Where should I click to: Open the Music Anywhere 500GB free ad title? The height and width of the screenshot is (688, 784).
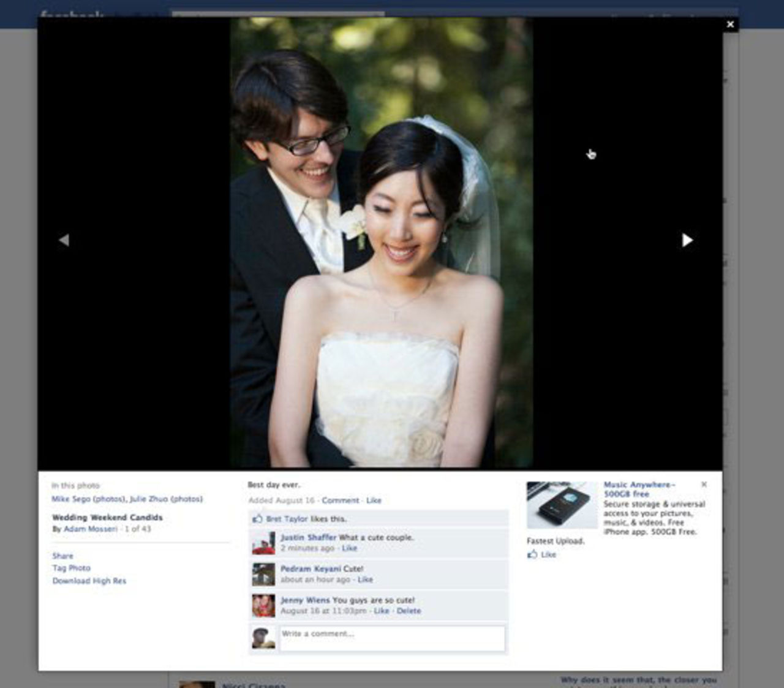[639, 489]
